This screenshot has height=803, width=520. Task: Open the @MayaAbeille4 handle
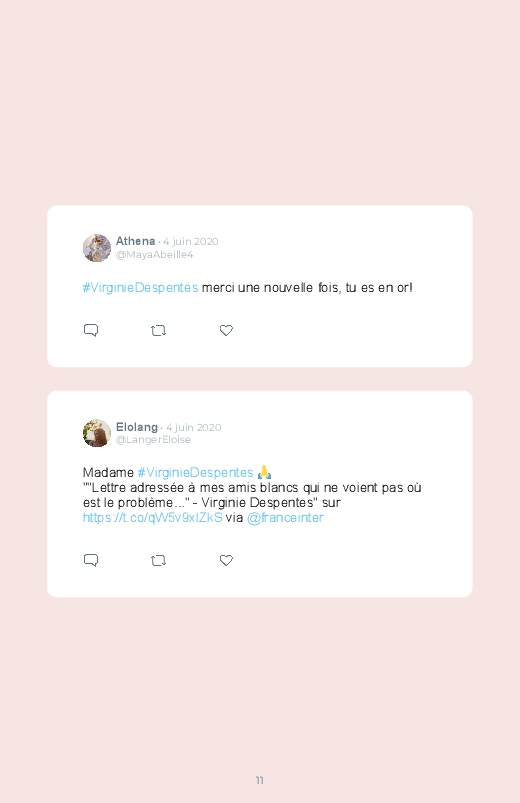tap(155, 255)
